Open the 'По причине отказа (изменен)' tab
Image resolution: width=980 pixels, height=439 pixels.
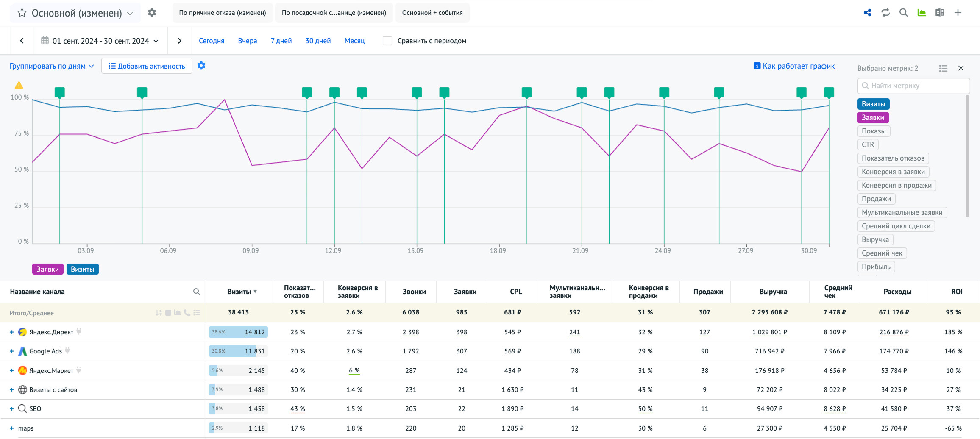[222, 13]
